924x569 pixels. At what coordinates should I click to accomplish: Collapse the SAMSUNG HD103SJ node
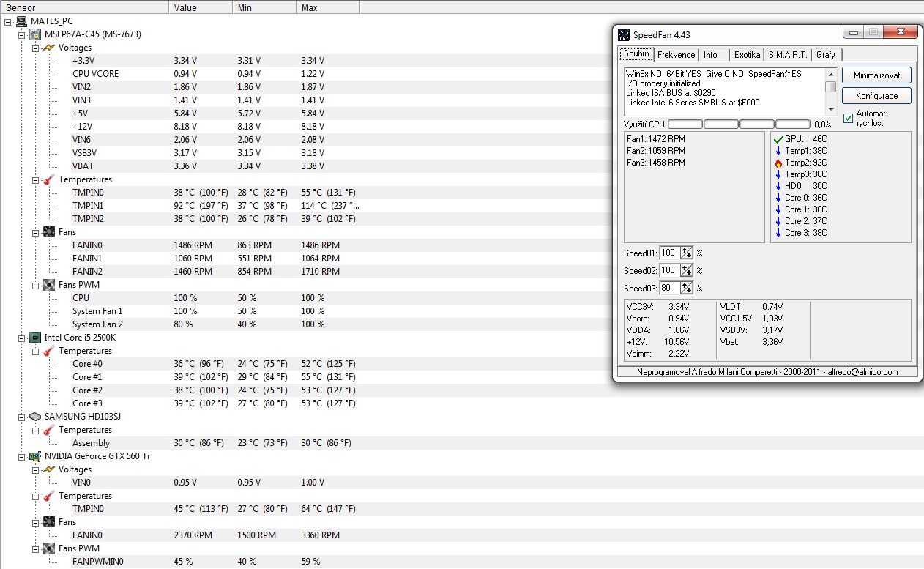[x=21, y=417]
